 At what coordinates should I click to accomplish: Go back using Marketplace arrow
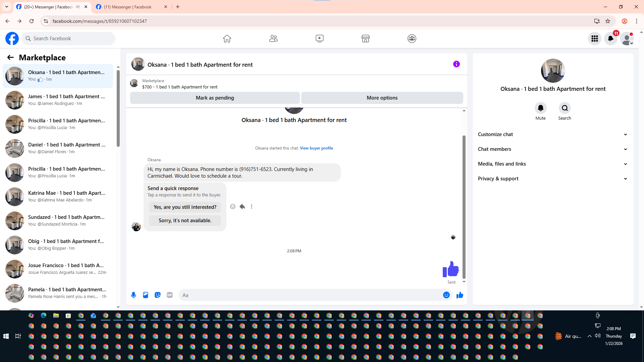pos(10,58)
